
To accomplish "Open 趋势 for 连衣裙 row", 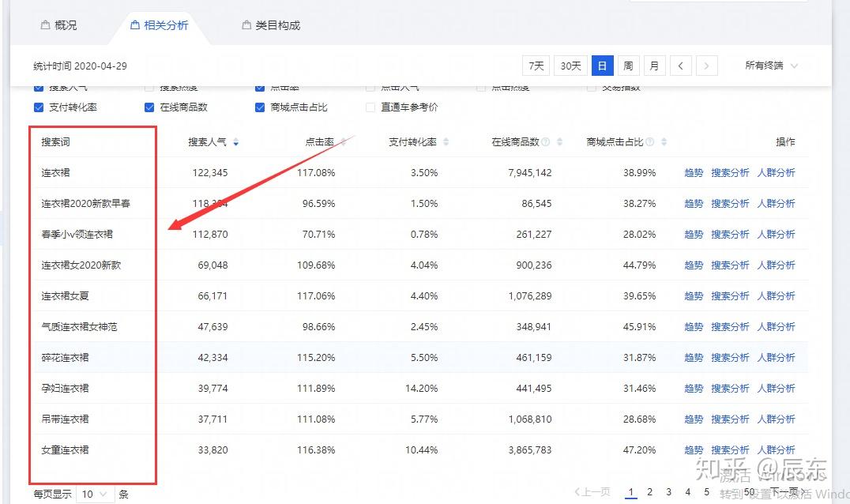I will (694, 173).
